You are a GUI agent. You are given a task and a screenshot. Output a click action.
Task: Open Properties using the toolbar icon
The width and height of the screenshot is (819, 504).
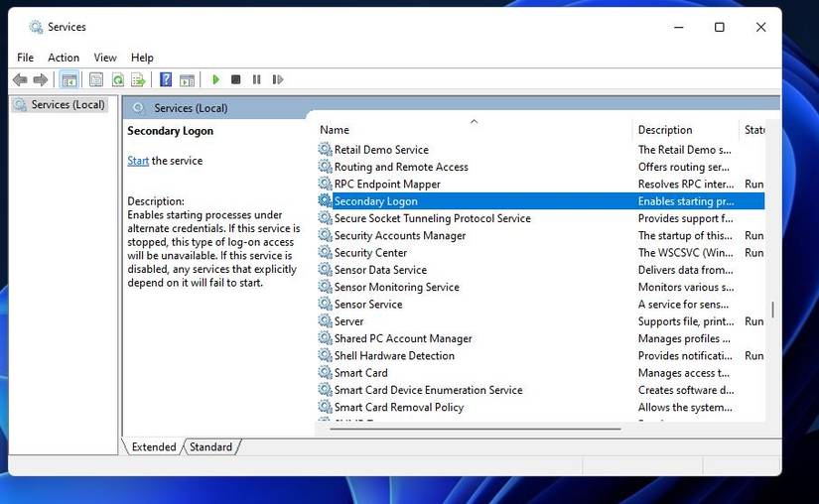click(x=96, y=79)
